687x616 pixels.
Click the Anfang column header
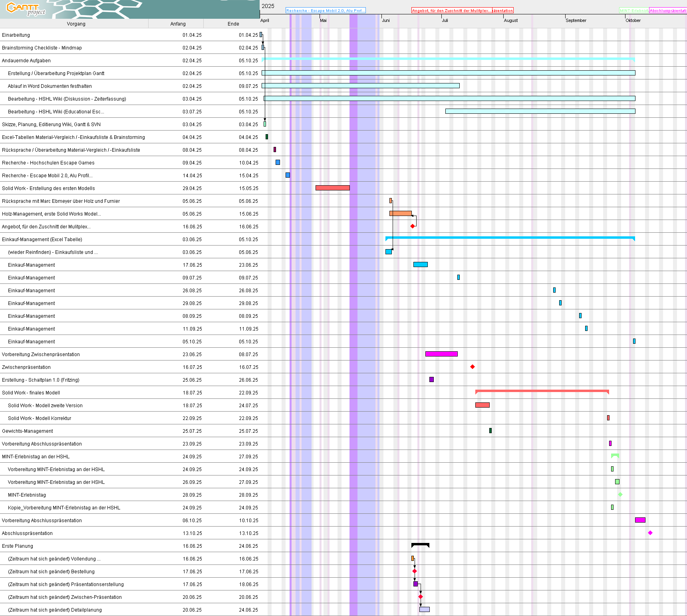point(178,24)
